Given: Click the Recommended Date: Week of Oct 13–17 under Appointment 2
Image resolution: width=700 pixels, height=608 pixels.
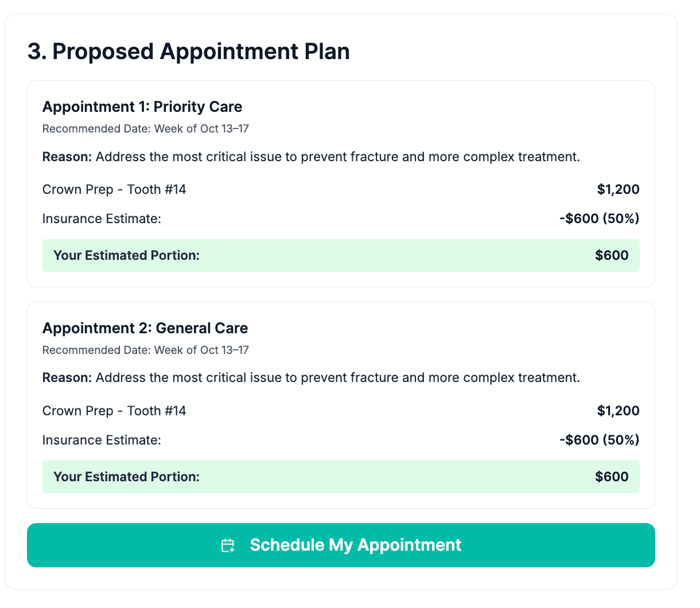Looking at the screenshot, I should [145, 350].
